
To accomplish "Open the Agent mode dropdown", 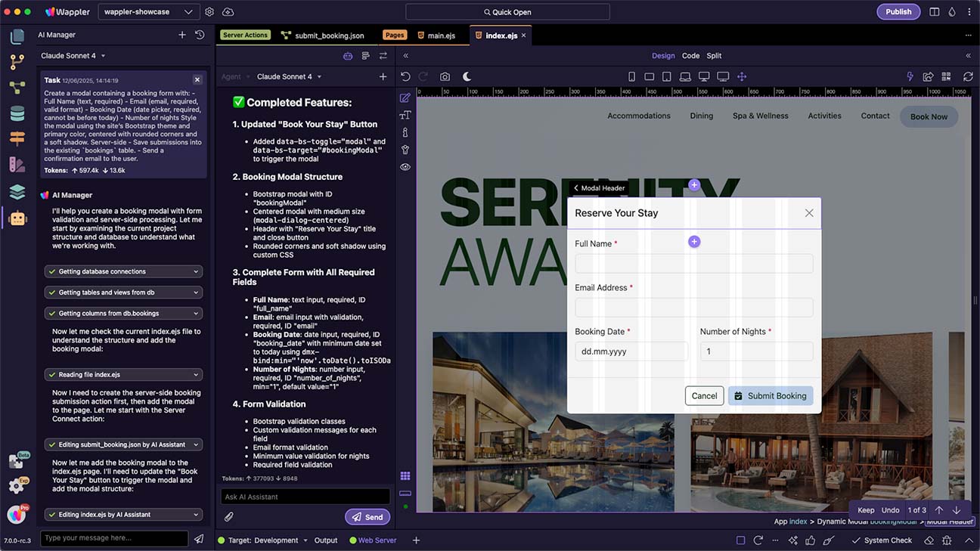I will pyautogui.click(x=234, y=76).
